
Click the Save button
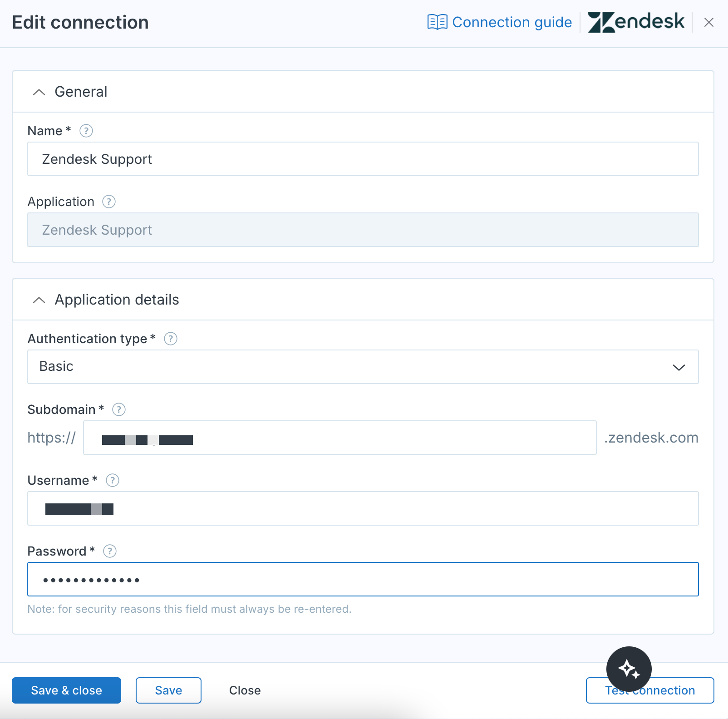[168, 690]
